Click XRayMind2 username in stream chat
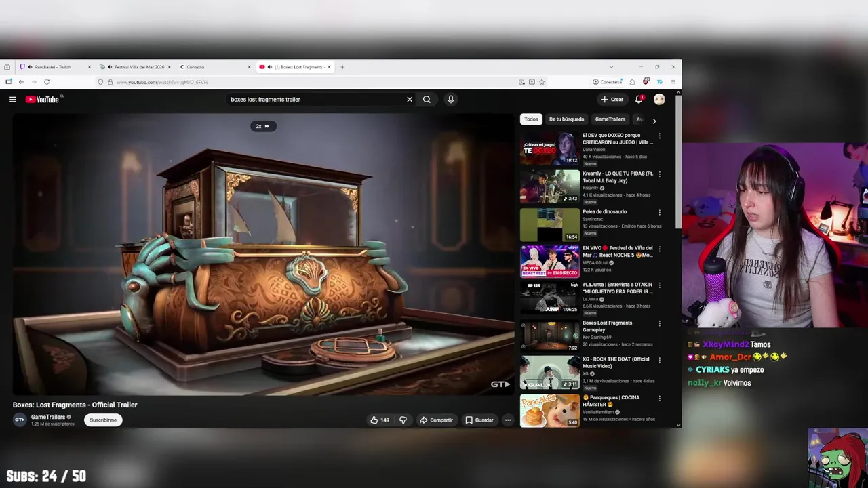This screenshot has height=488, width=868. [725, 344]
